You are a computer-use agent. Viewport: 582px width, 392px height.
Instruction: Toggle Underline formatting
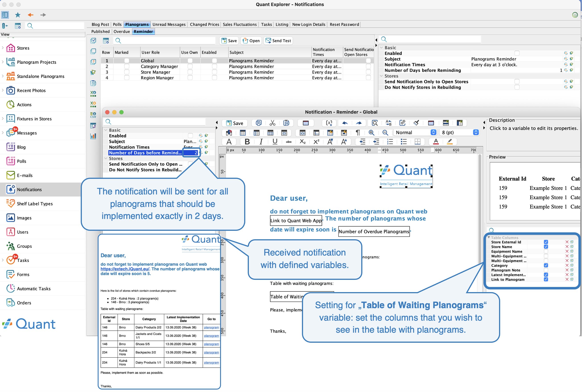[275, 142]
